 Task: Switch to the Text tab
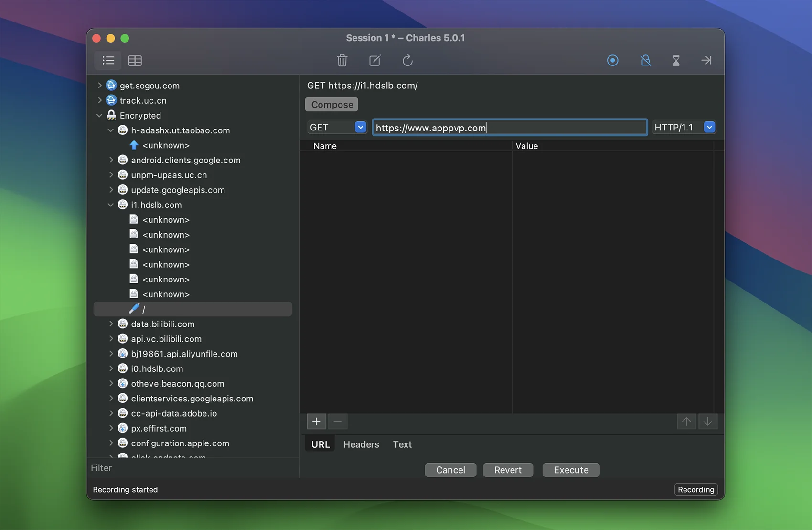[x=402, y=444]
